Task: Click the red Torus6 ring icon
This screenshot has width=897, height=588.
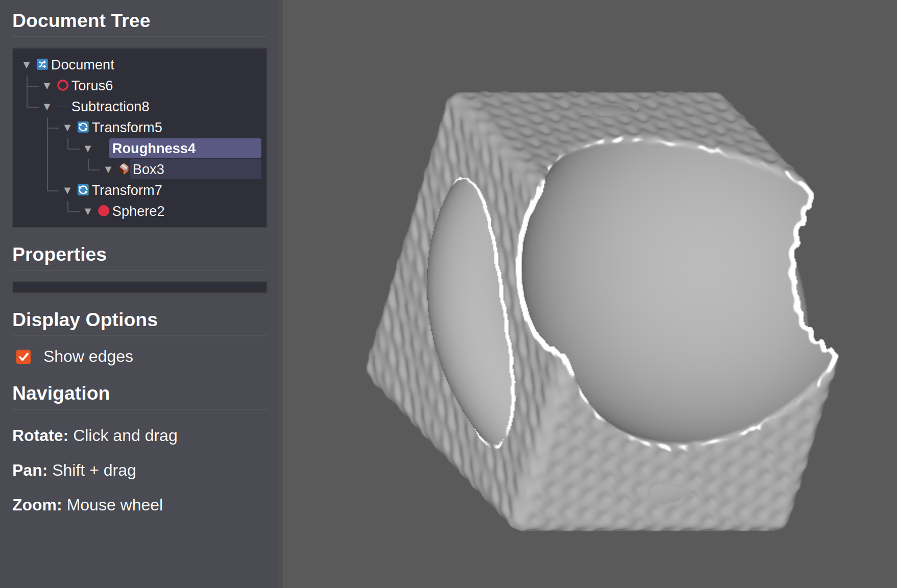Action: (63, 85)
